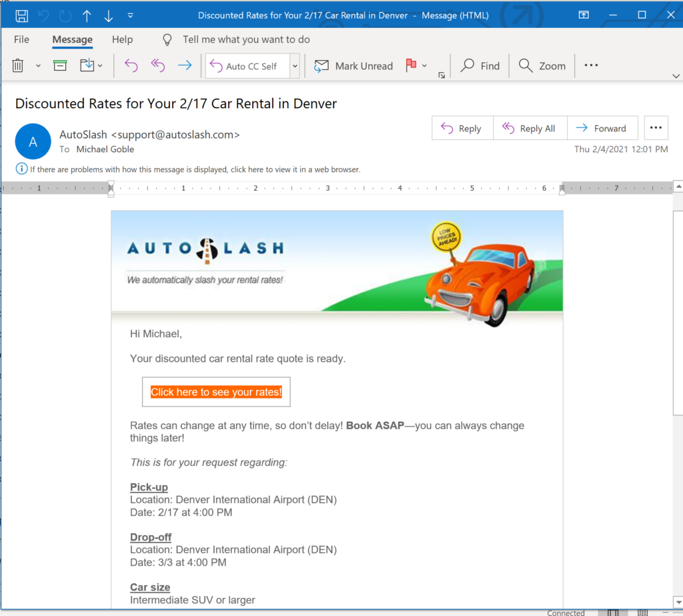Delete the message with the trash icon
This screenshot has height=616, width=683.
pos(18,65)
